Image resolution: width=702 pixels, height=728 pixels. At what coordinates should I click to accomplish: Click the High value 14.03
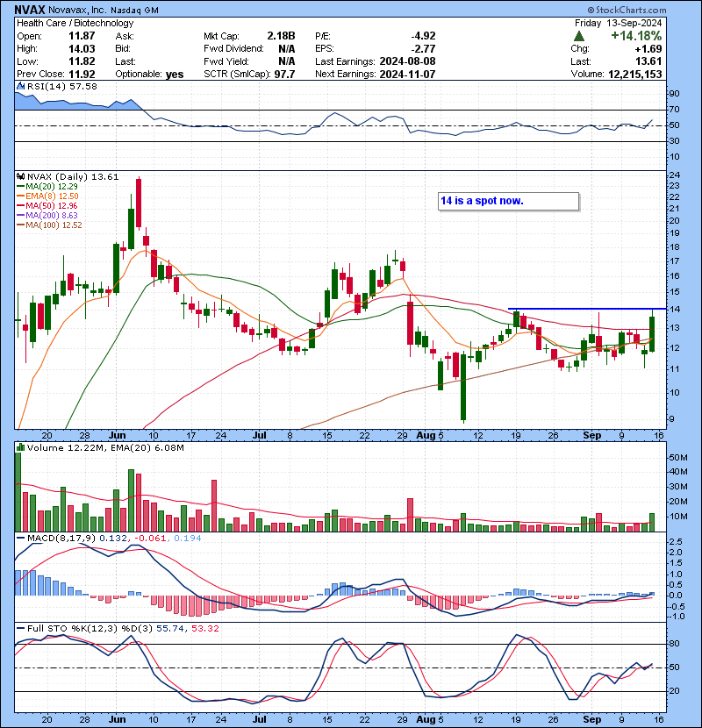point(82,49)
